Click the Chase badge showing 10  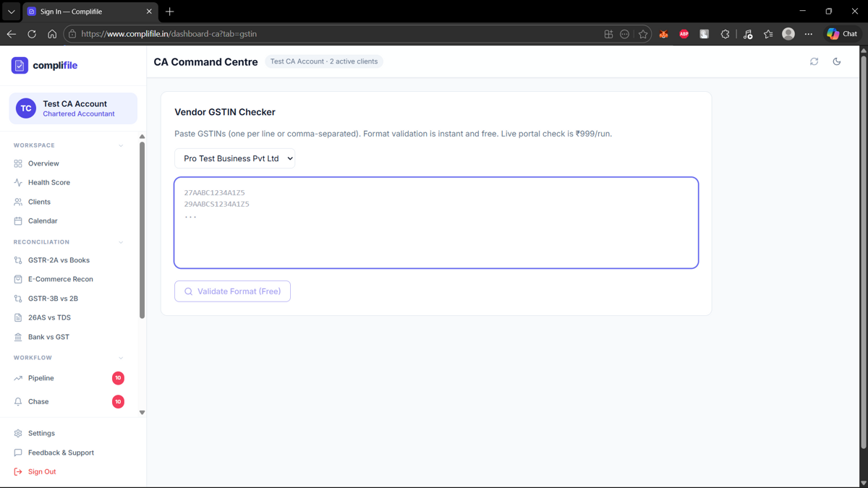coord(118,401)
